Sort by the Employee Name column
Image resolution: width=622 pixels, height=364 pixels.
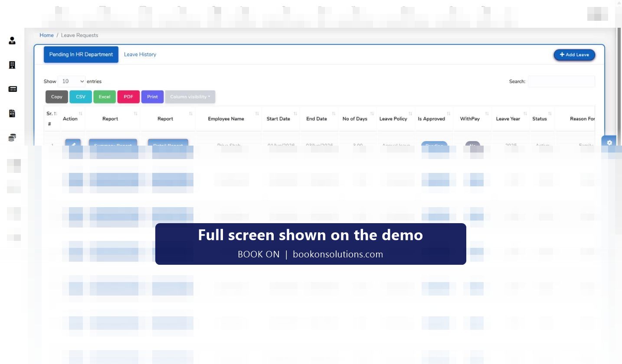click(229, 118)
